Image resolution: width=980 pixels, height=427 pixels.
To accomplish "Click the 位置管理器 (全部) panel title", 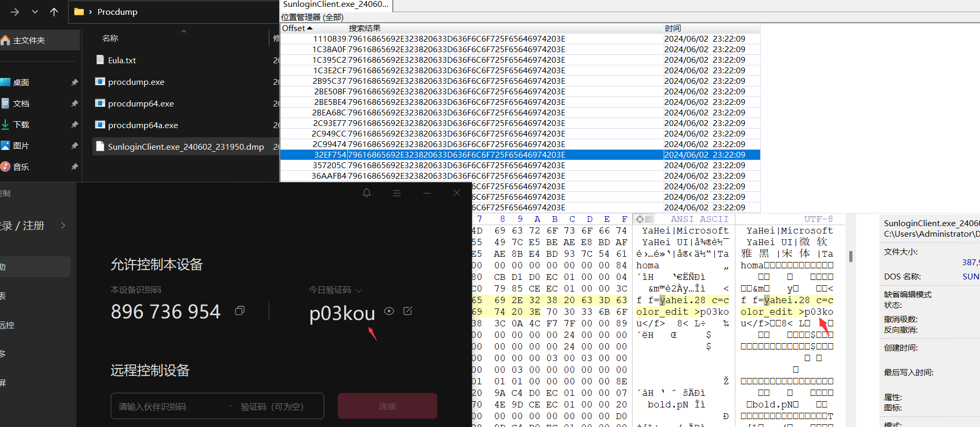I will [x=312, y=17].
